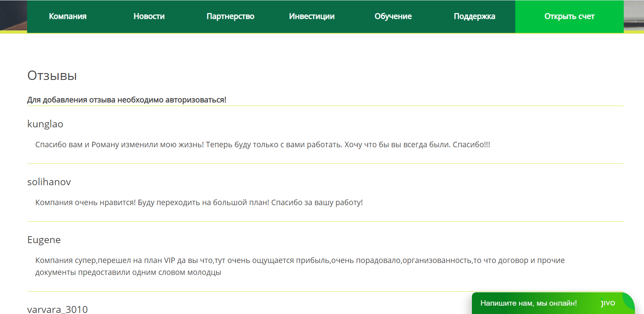Click solihanov's review 'Компания очень нравится!'
This screenshot has height=314, width=644.
coord(199,203)
